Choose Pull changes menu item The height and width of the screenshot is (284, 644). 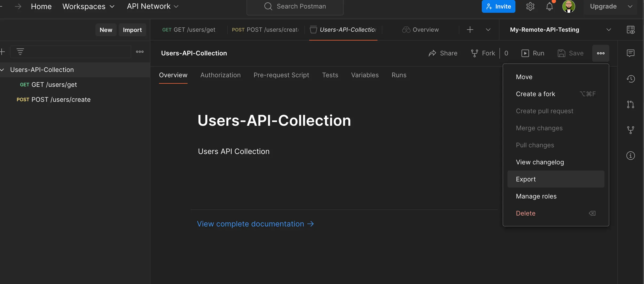[556, 145]
